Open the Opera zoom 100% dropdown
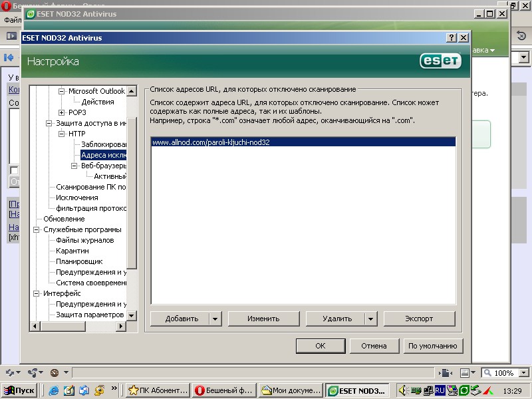This screenshot has height=399, width=532. 524,373
